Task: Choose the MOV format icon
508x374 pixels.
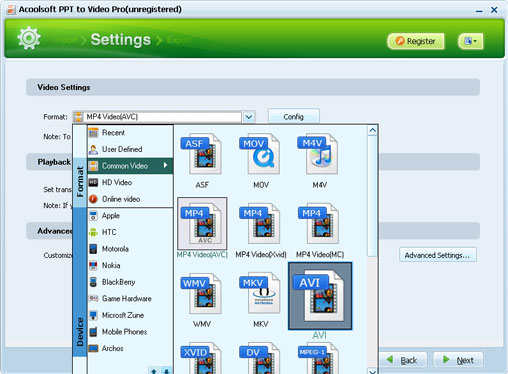Action: 260,154
